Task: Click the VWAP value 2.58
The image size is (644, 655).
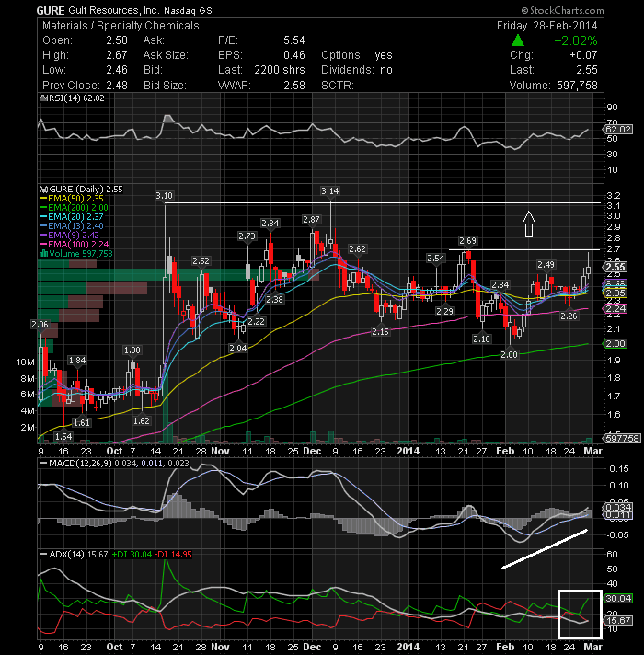Action: point(294,86)
